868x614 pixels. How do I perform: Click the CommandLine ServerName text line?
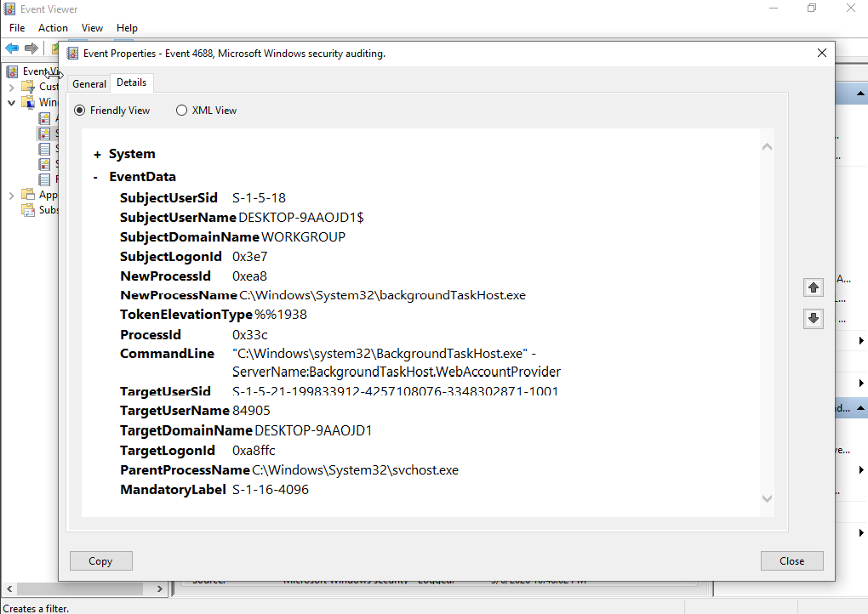(x=397, y=372)
